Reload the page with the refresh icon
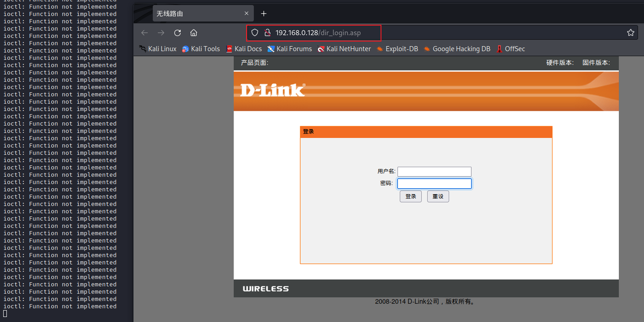The width and height of the screenshot is (644, 322). click(177, 33)
